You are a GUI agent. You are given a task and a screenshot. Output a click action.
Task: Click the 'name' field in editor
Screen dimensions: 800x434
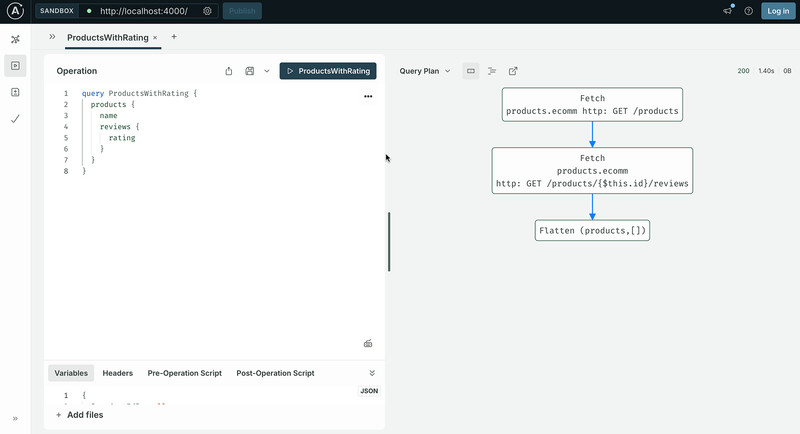click(x=108, y=115)
